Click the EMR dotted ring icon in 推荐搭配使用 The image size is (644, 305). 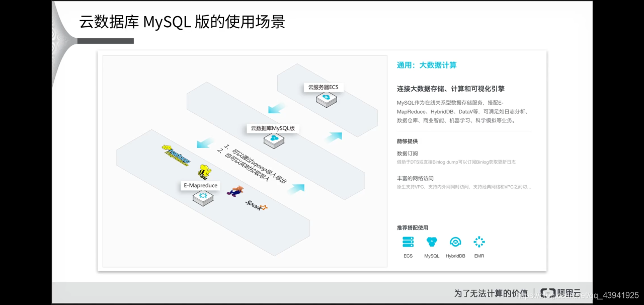(x=479, y=242)
